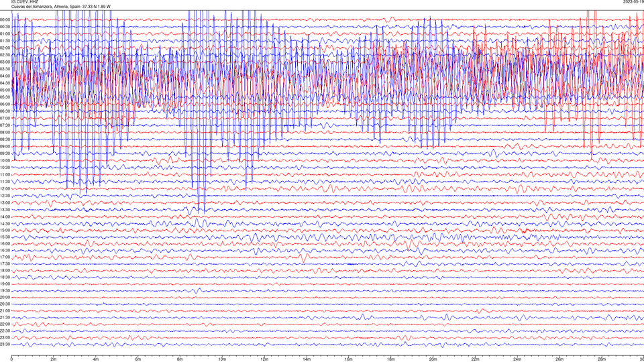Click the 07:00 time label
This screenshot has height=362, width=644.
(x=5, y=118)
